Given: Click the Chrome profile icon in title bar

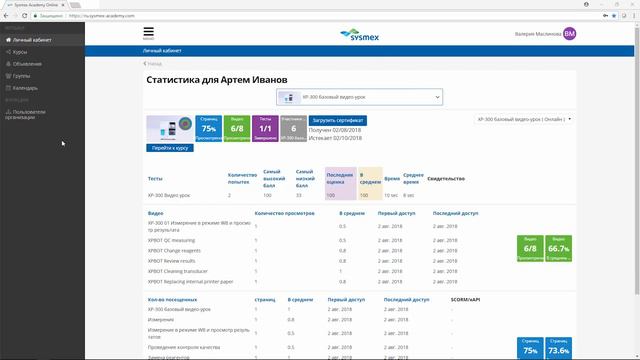Looking at the screenshot, I should click(x=586, y=4).
